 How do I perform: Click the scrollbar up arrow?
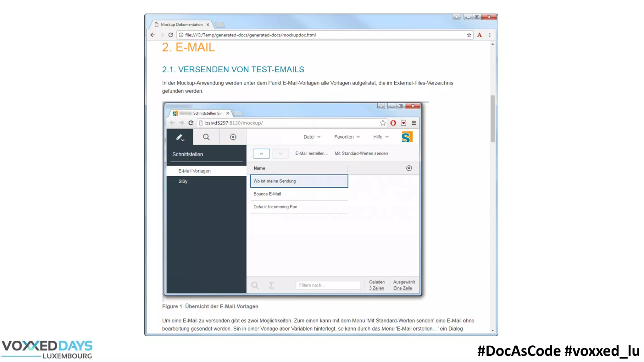coord(492,44)
